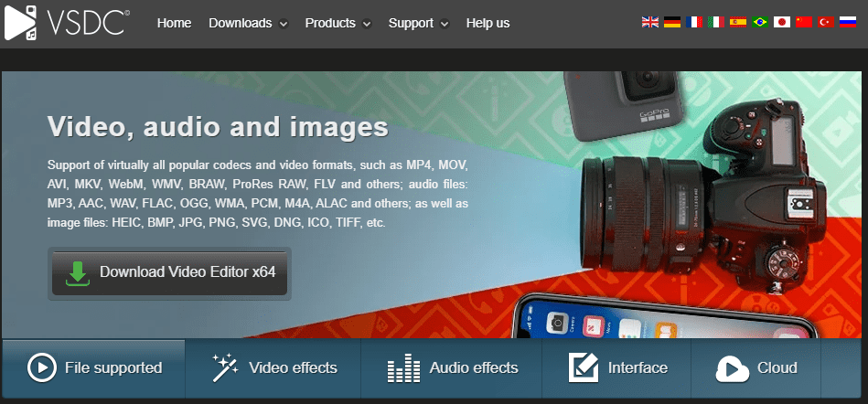868x404 pixels.
Task: Switch to the Interface tab label
Action: (x=638, y=368)
